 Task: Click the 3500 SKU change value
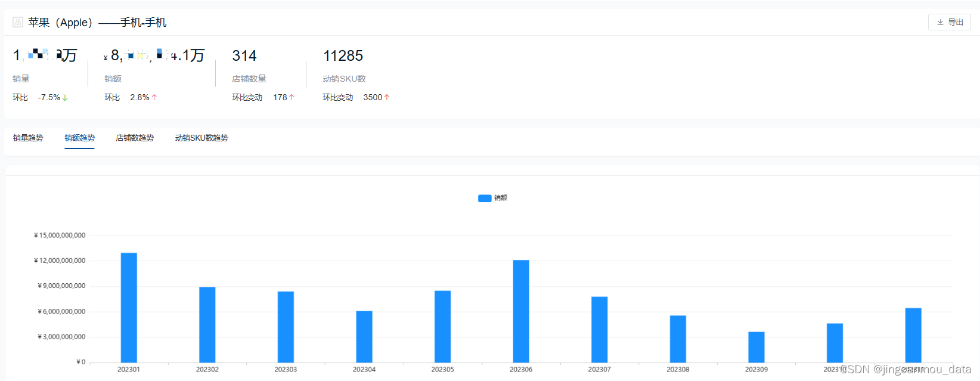click(x=373, y=97)
